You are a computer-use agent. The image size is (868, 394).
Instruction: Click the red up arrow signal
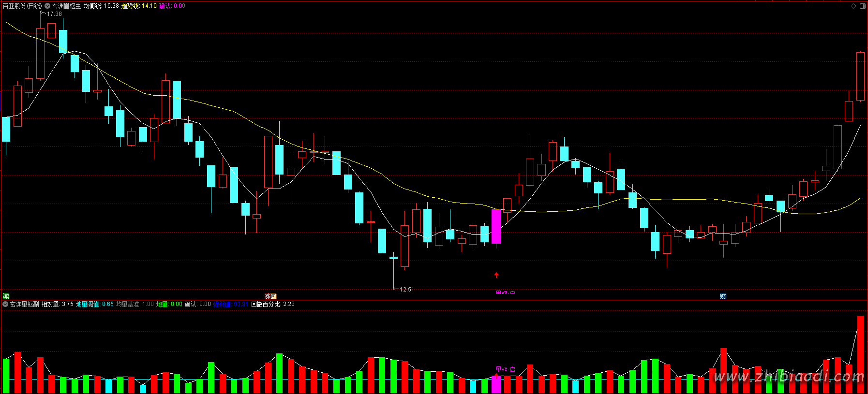pos(496,275)
